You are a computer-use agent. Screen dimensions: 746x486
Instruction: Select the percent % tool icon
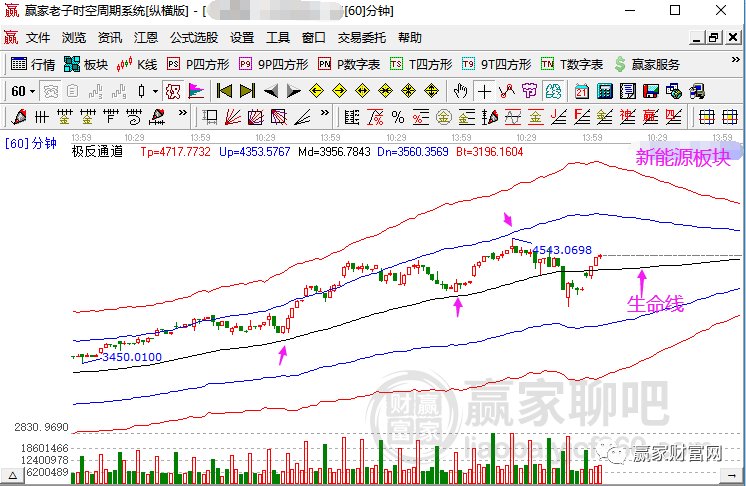(398, 117)
